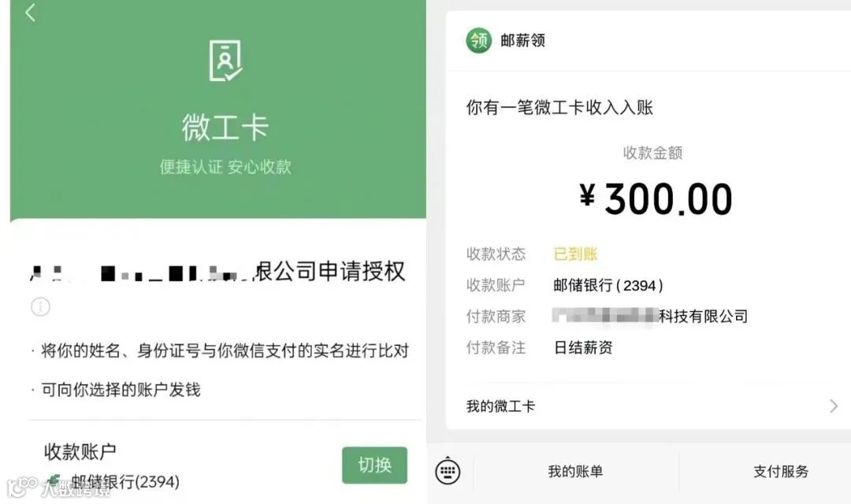Tap the 邮薪领 account name

click(522, 41)
